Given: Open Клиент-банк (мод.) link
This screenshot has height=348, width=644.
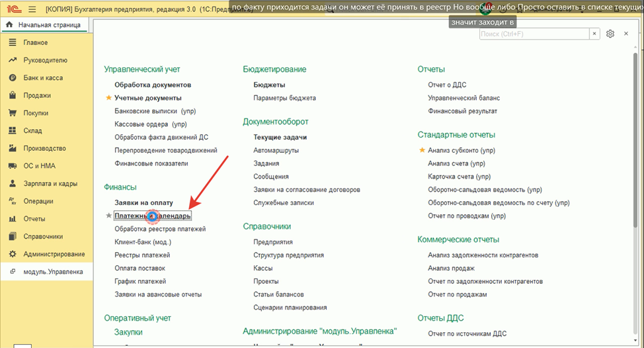Looking at the screenshot, I should click(143, 242).
